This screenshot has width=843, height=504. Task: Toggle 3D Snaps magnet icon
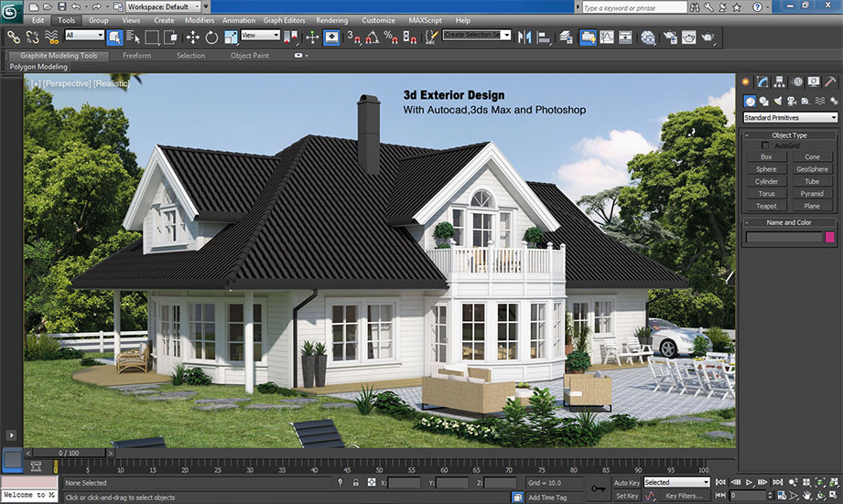[353, 38]
